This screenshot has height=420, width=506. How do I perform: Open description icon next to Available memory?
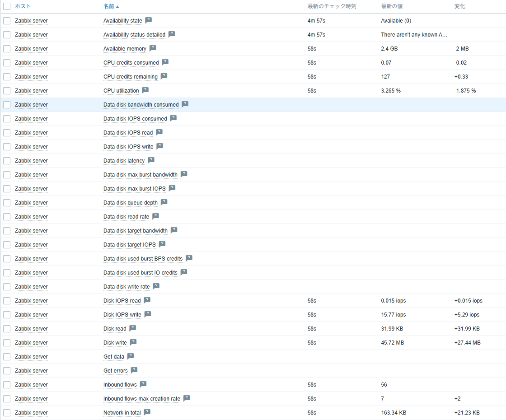(x=153, y=48)
